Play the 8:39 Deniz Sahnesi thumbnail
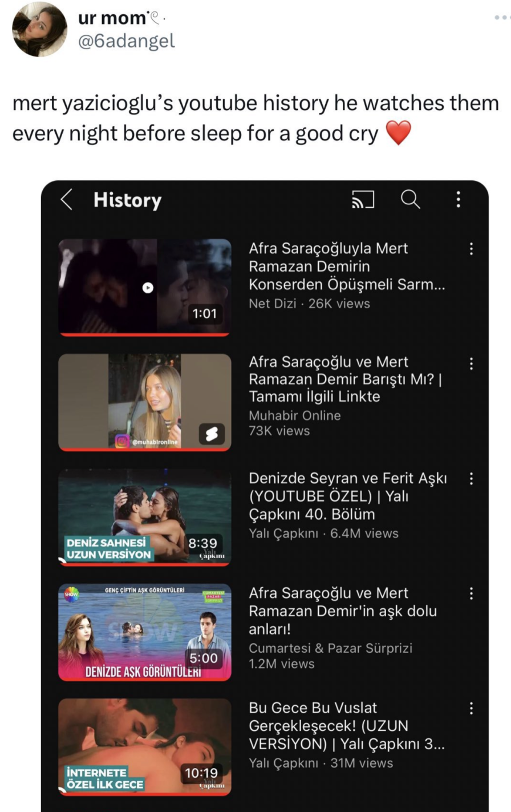The width and height of the screenshot is (511, 812). pyautogui.click(x=145, y=516)
